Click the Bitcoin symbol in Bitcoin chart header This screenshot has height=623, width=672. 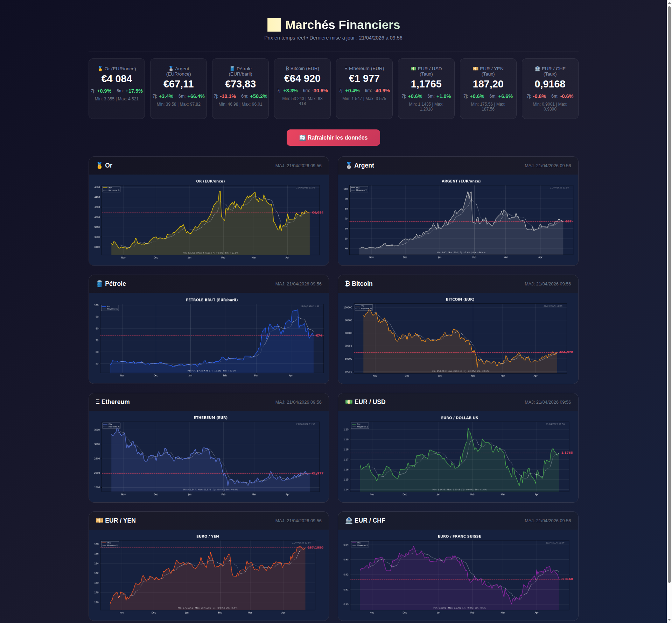(x=347, y=284)
